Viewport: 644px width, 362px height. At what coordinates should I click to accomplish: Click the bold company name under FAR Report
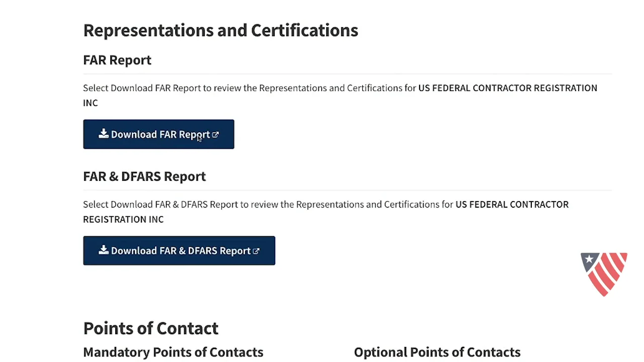(x=507, y=88)
